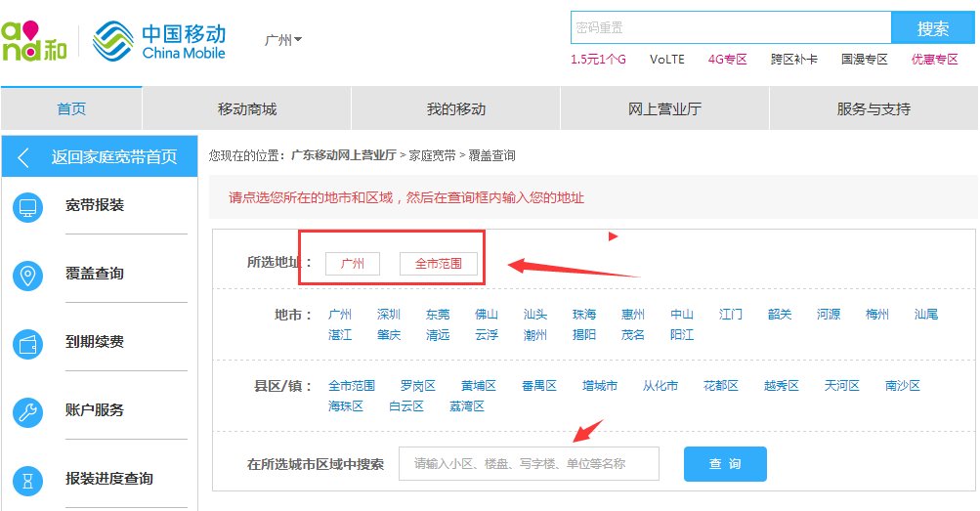Choose city 深圳
Image resolution: width=980 pixels, height=511 pixels.
(389, 315)
